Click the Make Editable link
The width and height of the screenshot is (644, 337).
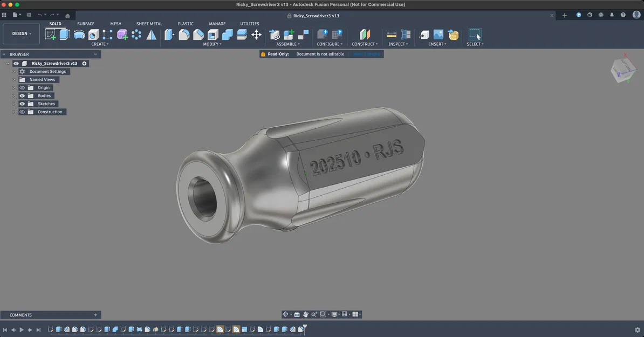click(366, 54)
